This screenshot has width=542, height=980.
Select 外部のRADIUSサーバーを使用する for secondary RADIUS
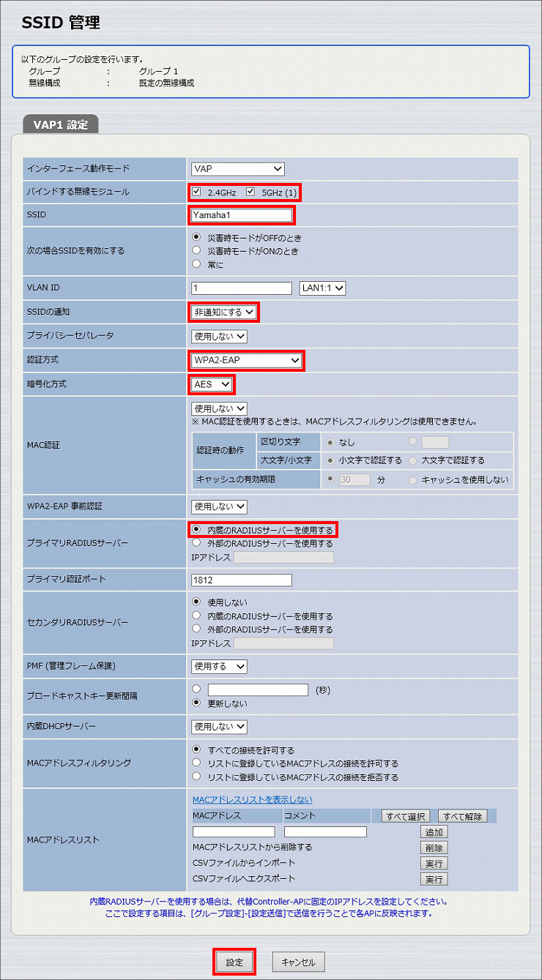tap(196, 629)
